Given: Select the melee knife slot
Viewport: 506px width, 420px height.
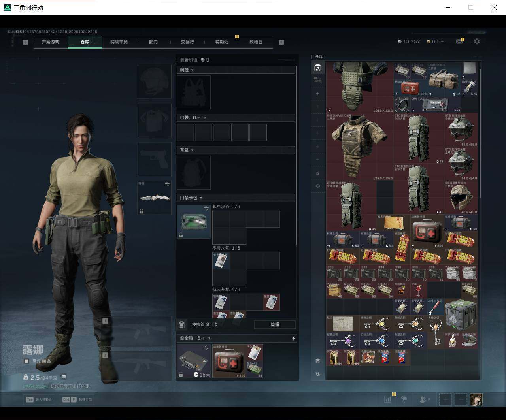Looking at the screenshot, I should (x=154, y=198).
